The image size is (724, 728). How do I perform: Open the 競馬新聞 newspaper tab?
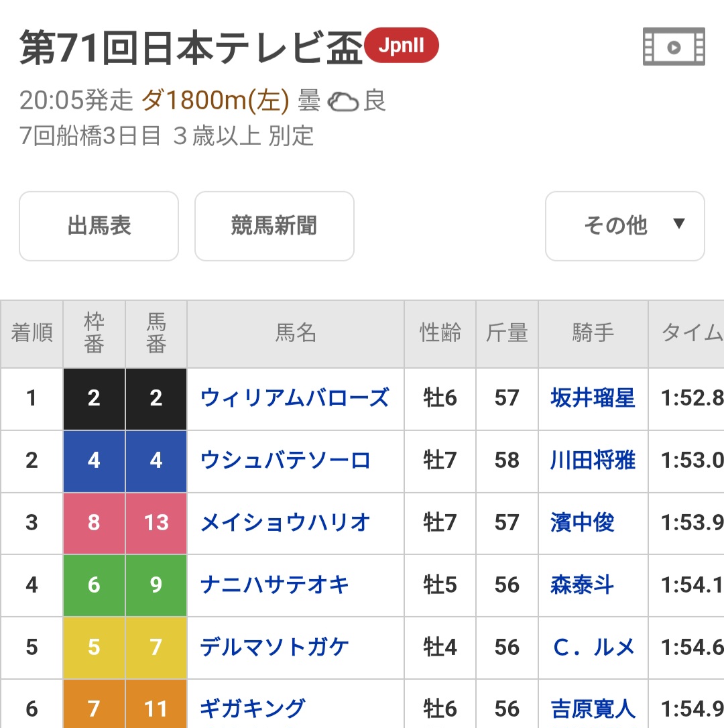pos(274,226)
